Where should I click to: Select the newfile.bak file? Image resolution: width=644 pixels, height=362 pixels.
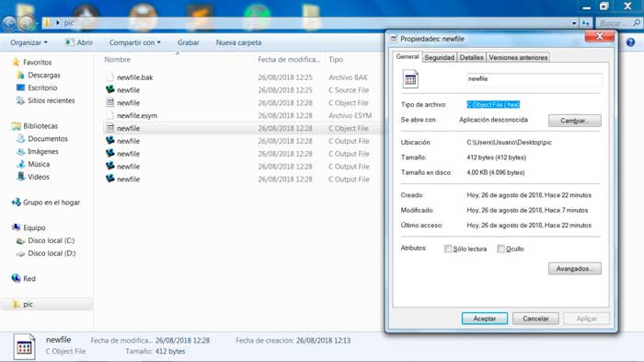(x=134, y=77)
